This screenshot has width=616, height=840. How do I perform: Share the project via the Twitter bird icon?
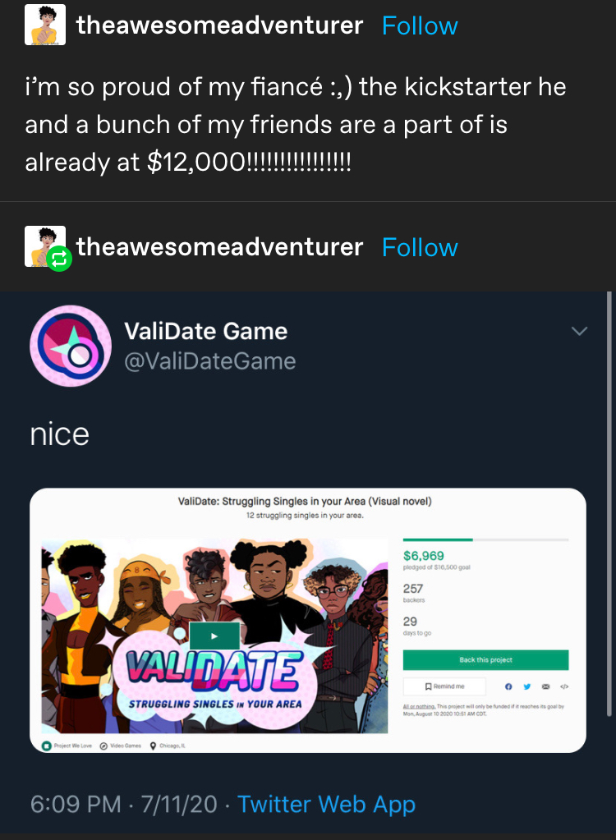point(526,686)
